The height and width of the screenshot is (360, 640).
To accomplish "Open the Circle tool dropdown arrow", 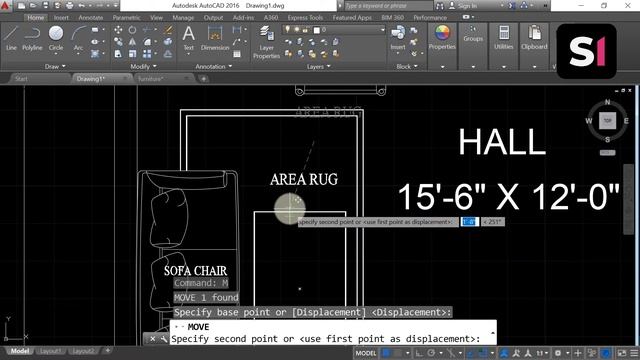I will coord(56,53).
